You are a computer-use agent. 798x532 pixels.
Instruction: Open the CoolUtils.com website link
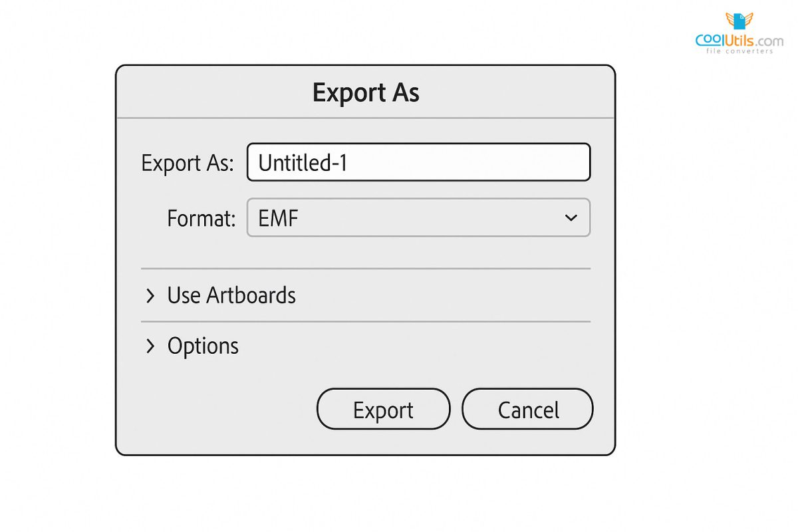(739, 41)
